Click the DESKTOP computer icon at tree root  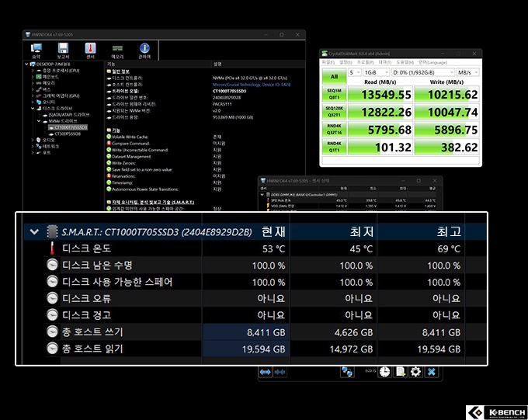coord(33,64)
